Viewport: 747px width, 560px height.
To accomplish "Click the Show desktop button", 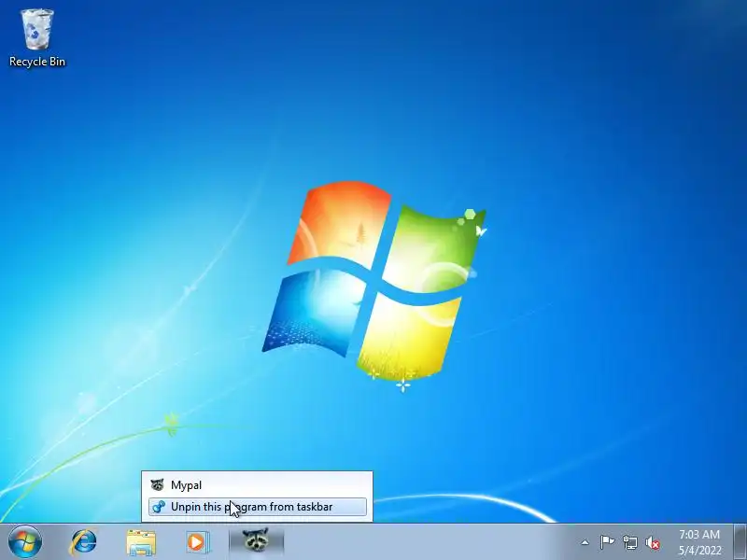I will click(x=740, y=542).
